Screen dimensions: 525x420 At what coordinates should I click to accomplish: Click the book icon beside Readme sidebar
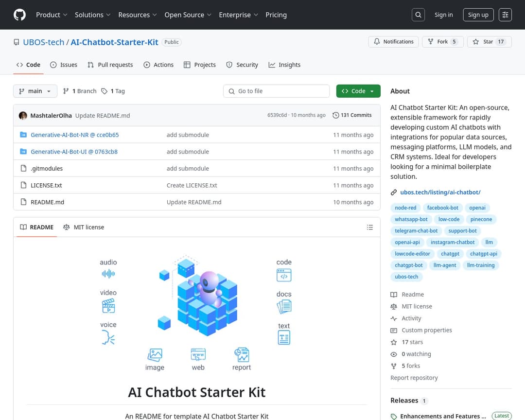point(394,295)
